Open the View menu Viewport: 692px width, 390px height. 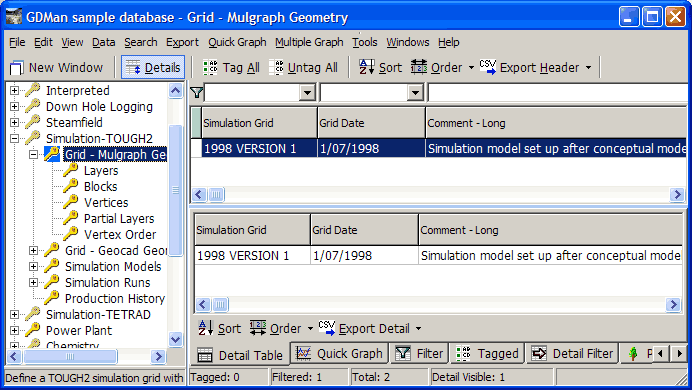(x=72, y=42)
